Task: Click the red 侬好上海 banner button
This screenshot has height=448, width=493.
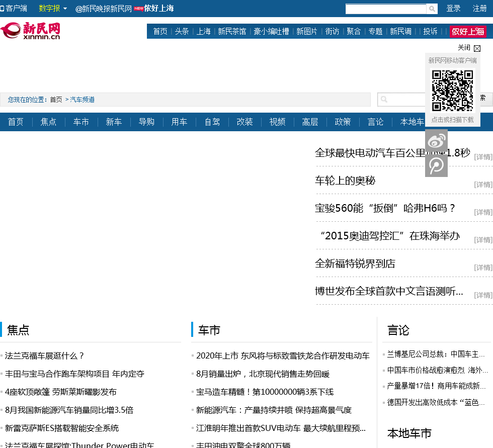Action: point(468,31)
